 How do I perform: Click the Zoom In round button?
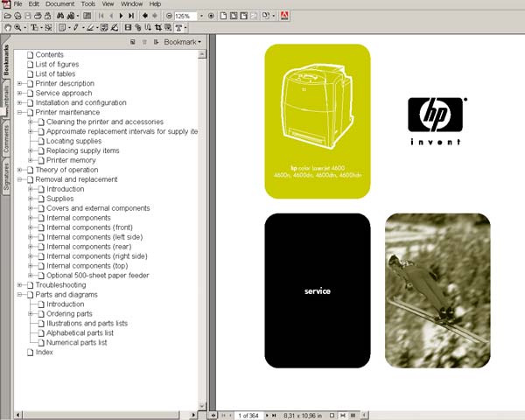point(211,16)
